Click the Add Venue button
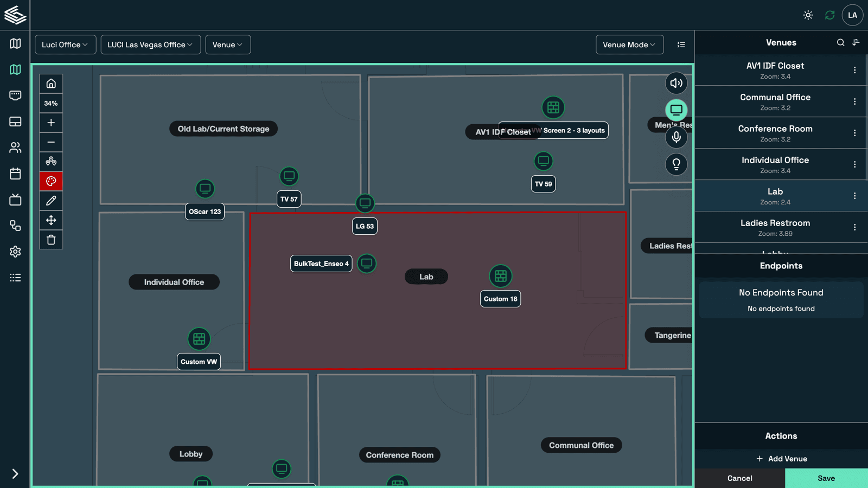 click(x=781, y=459)
